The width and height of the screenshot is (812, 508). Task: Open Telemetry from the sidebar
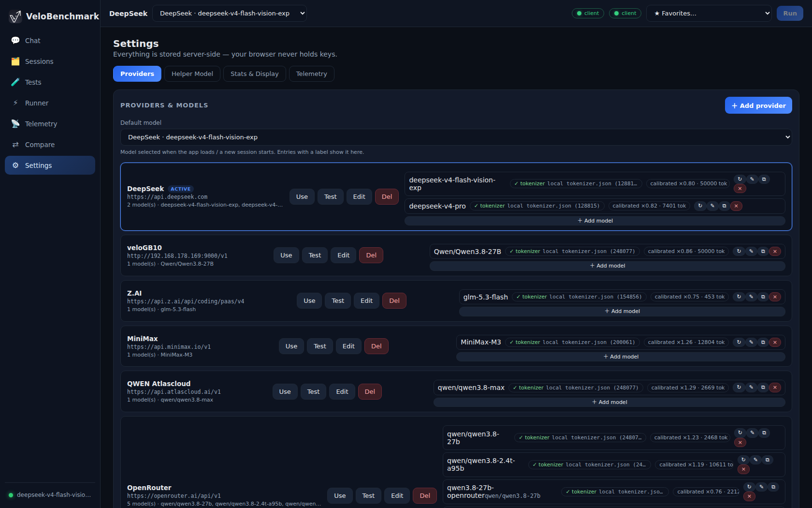click(50, 124)
